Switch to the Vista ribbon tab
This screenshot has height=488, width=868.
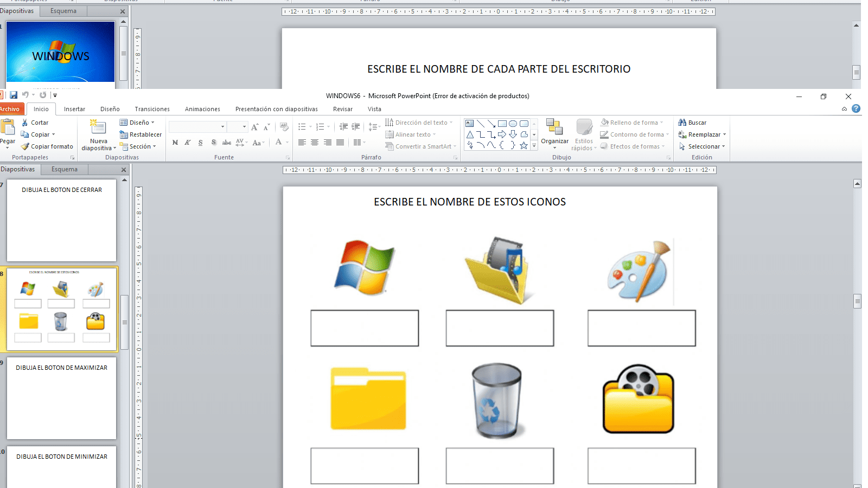point(374,109)
